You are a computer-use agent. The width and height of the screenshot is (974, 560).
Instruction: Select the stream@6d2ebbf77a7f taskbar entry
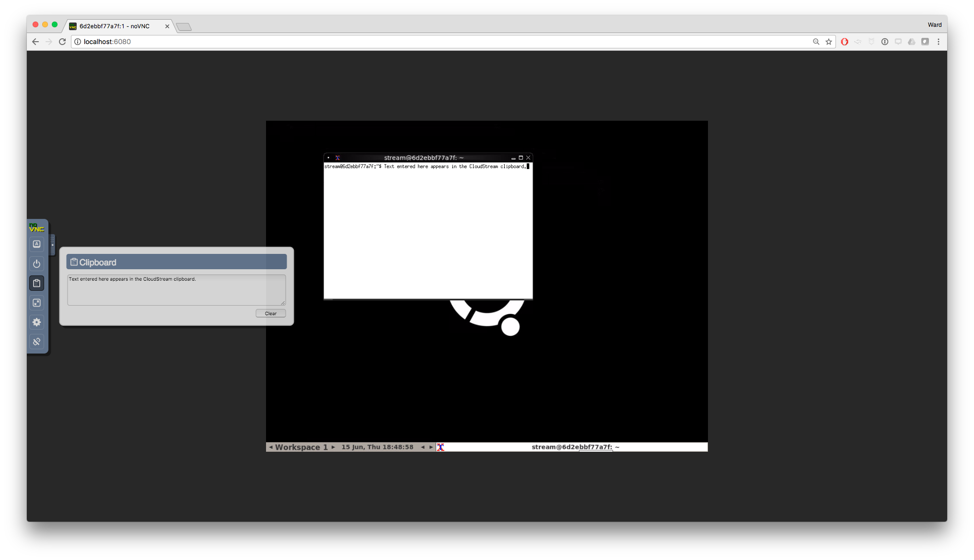click(575, 447)
